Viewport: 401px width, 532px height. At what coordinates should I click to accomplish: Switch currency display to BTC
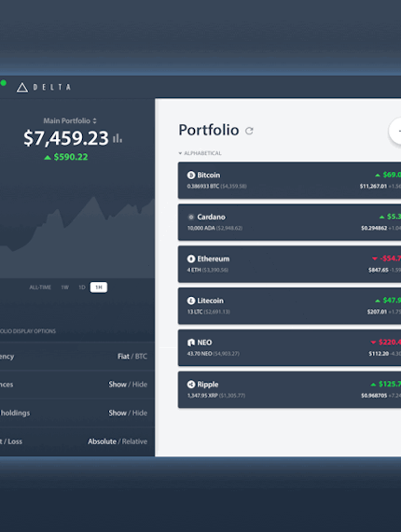[x=141, y=357]
